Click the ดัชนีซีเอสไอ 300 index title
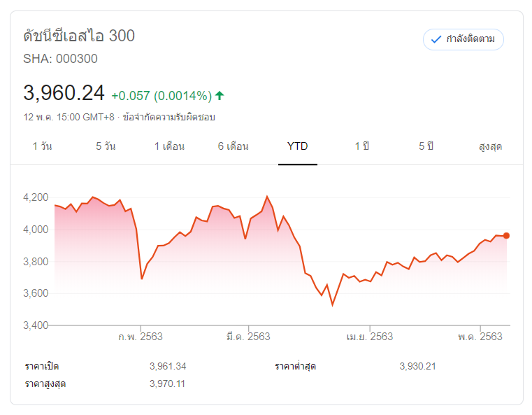Viewport: 532px width, 415px height. point(79,36)
